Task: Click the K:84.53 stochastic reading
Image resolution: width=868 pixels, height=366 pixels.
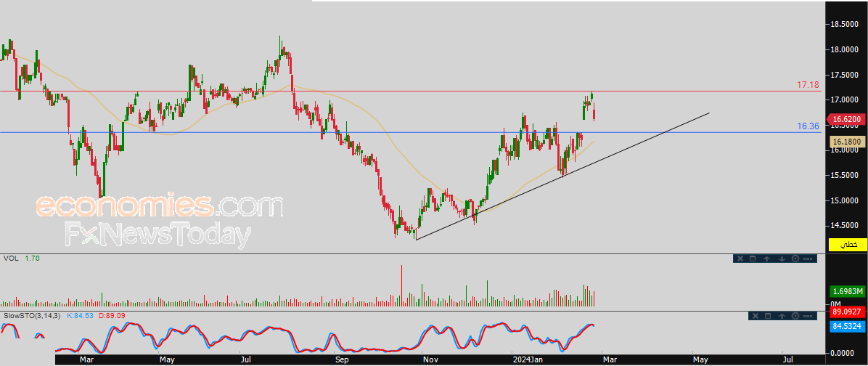Action: click(x=81, y=316)
